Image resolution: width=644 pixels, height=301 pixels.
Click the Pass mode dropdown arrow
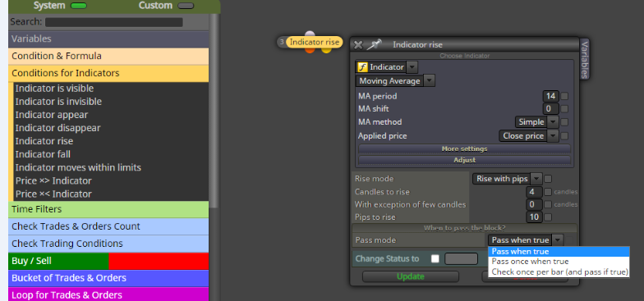(557, 239)
